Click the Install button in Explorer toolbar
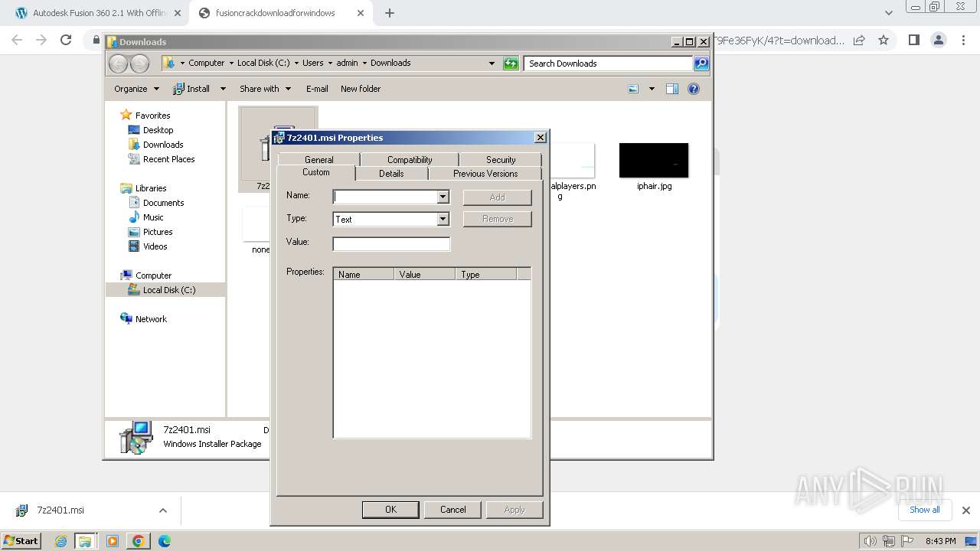Image resolution: width=980 pixels, height=551 pixels. 191,89
